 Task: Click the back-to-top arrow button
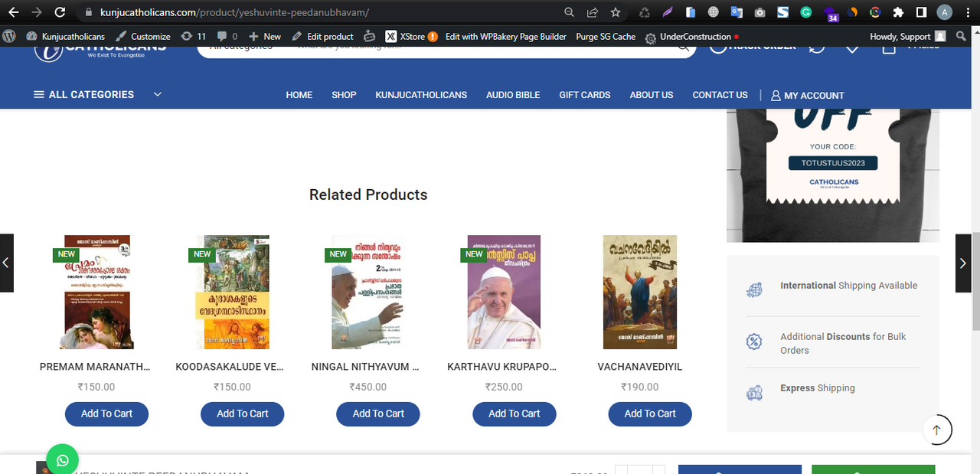click(x=936, y=430)
